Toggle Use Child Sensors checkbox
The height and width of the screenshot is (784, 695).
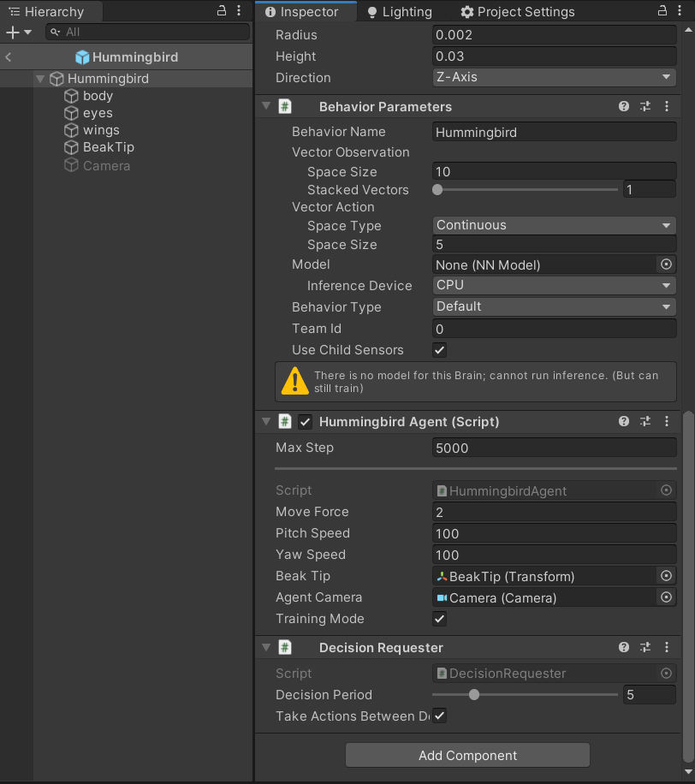coord(439,350)
